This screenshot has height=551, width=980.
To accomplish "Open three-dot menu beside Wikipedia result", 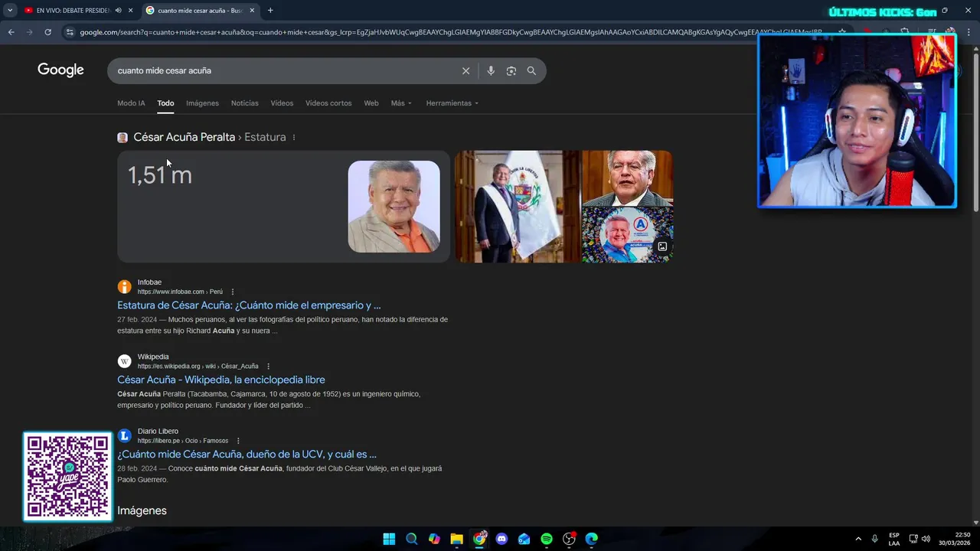I will click(x=268, y=367).
